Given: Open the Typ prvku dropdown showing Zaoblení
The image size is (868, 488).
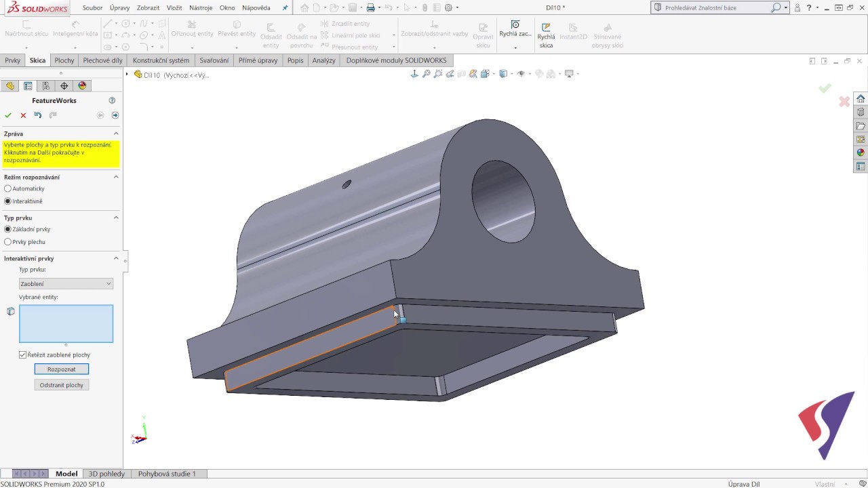Looking at the screenshot, I should tap(66, 284).
